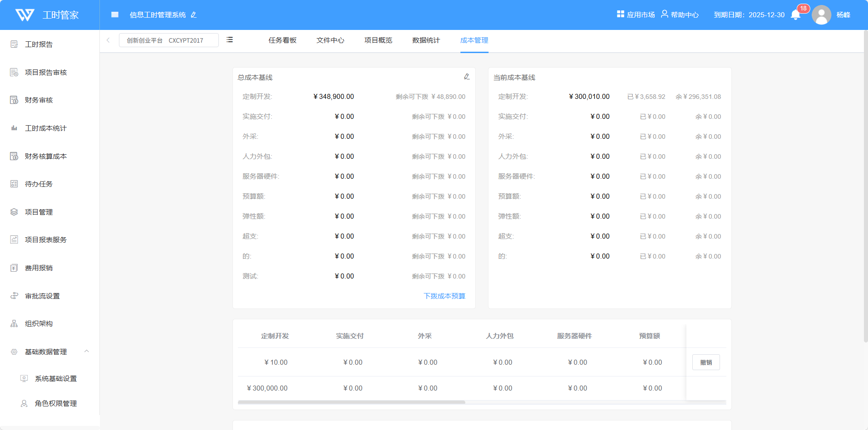Open 工时成本统计 in the sidebar
The height and width of the screenshot is (430, 868).
(x=45, y=128)
